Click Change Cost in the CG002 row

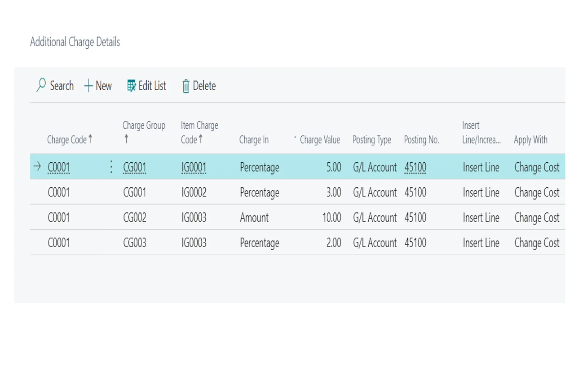click(537, 218)
